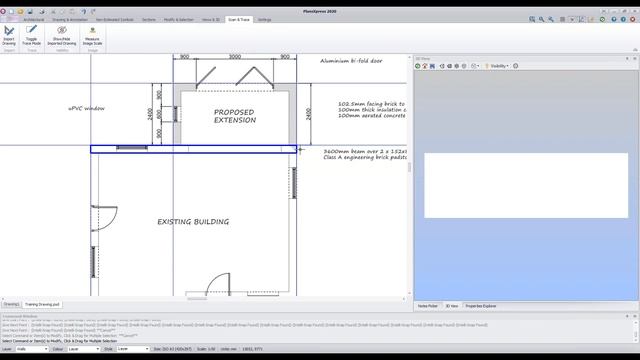Image resolution: width=640 pixels, height=360 pixels.
Task: Click the red circular icon in top-right toolbar
Action: click(x=633, y=19)
